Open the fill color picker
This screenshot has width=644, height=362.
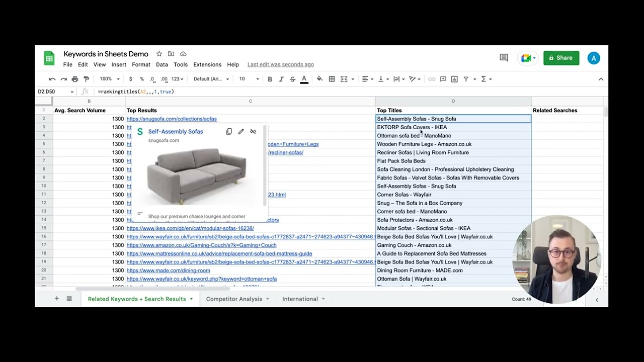click(319, 79)
